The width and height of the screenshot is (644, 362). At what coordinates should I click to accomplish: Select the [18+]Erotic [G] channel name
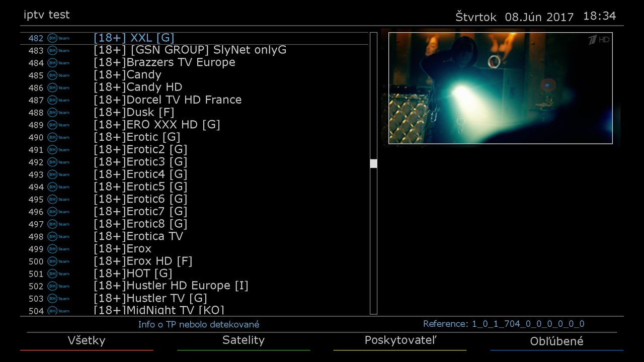(x=137, y=137)
